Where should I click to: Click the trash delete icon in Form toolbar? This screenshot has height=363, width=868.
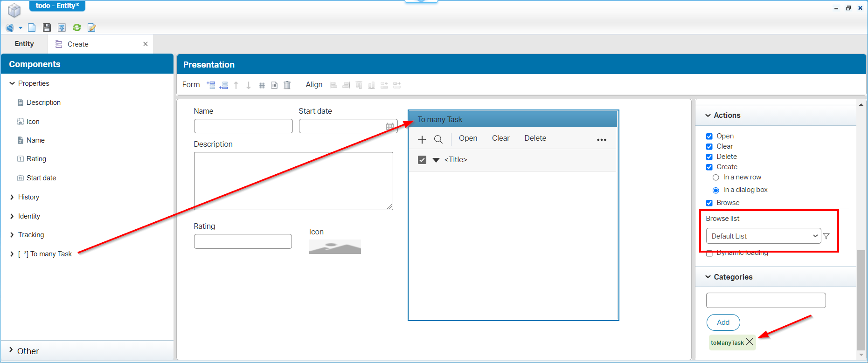(287, 85)
